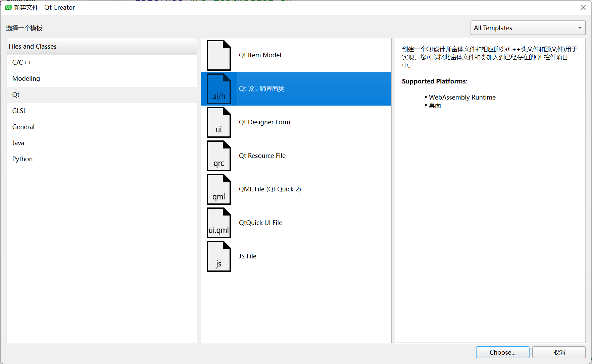Click the qrc resource file icon
The image size is (592, 364).
point(219,156)
